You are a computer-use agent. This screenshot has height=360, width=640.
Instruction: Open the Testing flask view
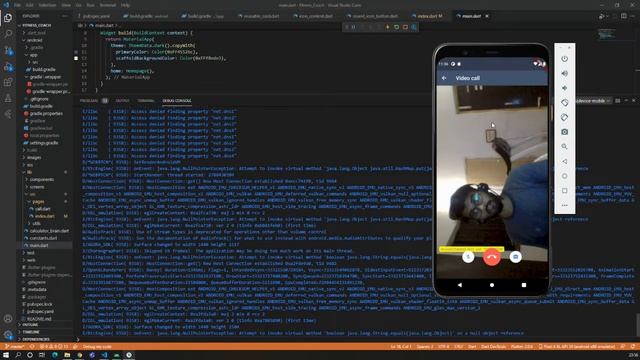point(8,98)
